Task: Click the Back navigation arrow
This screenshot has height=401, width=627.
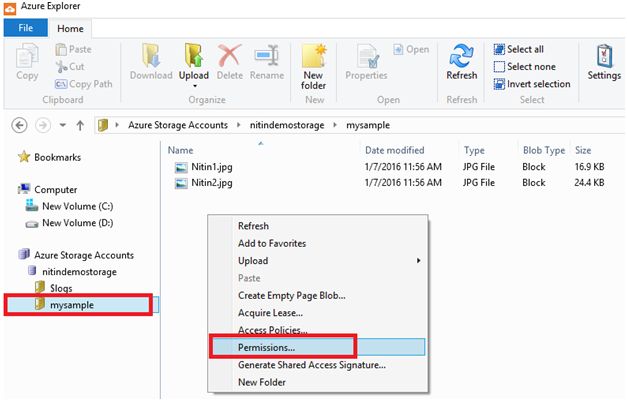Action: [19, 126]
